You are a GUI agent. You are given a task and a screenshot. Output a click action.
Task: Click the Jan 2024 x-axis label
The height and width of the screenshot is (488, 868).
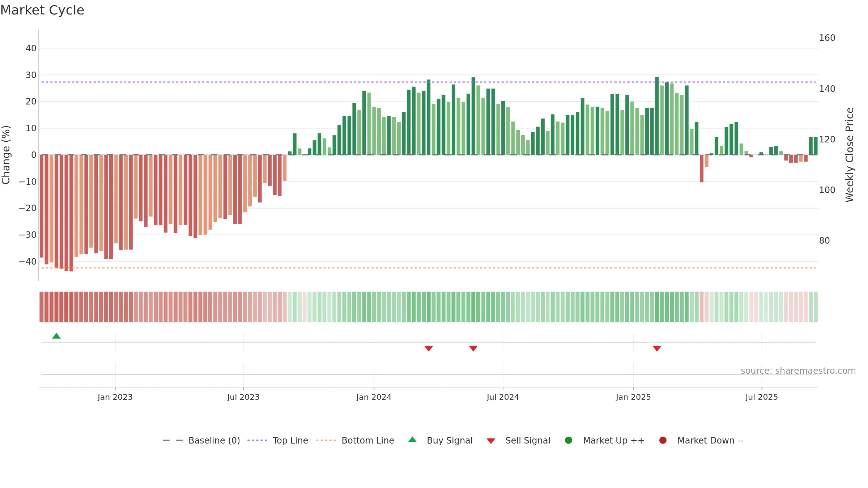click(x=374, y=397)
